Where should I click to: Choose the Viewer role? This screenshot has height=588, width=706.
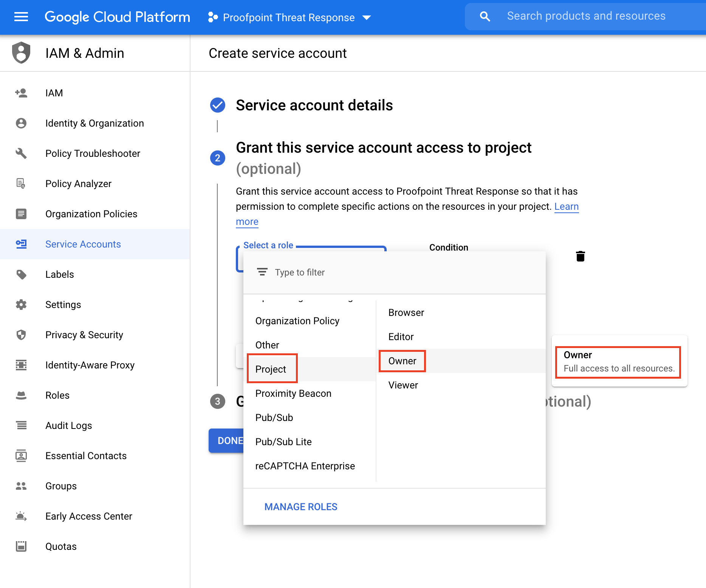(x=461, y=385)
